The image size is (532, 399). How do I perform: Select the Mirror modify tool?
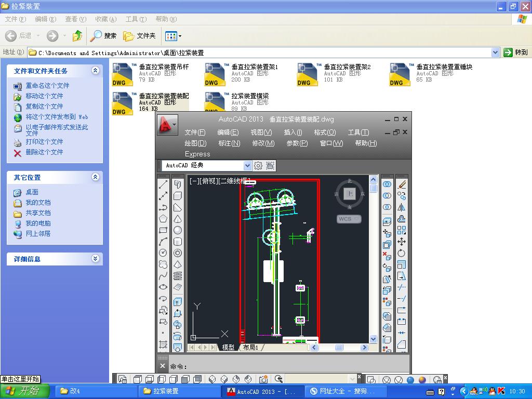point(402,207)
